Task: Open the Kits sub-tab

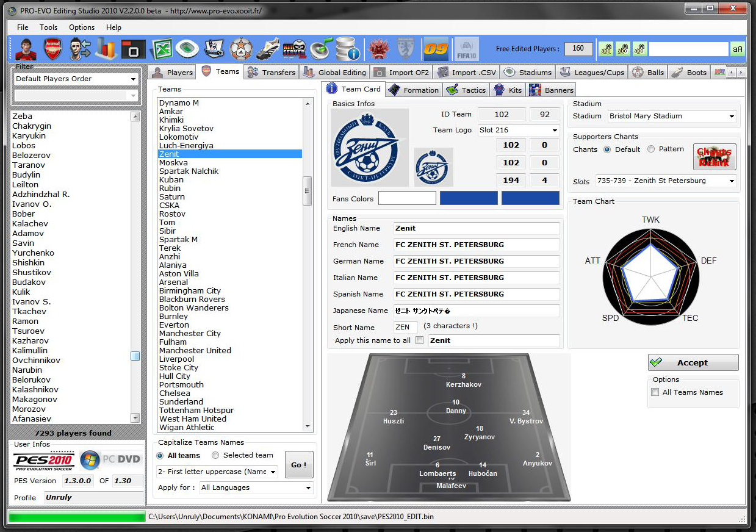Action: [508, 90]
